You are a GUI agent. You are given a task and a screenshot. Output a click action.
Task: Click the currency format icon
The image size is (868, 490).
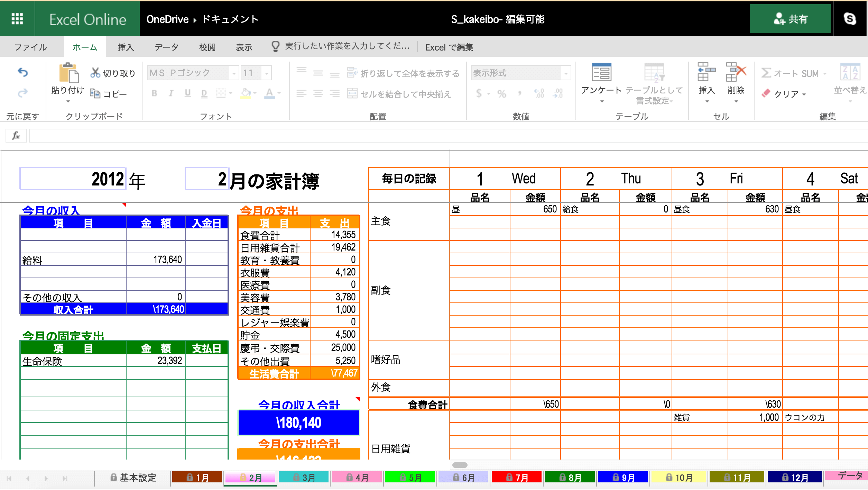479,93
